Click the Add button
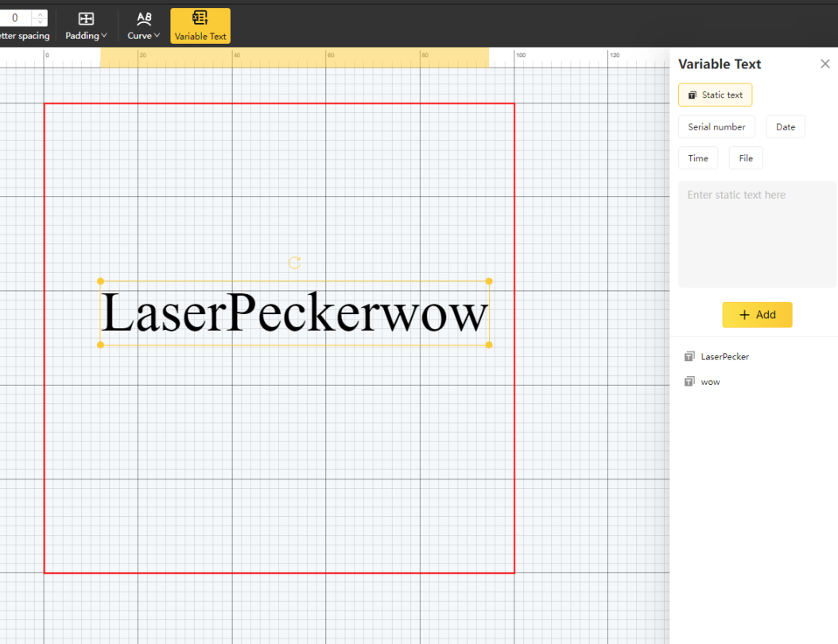Image resolution: width=838 pixels, height=644 pixels. coord(757,315)
